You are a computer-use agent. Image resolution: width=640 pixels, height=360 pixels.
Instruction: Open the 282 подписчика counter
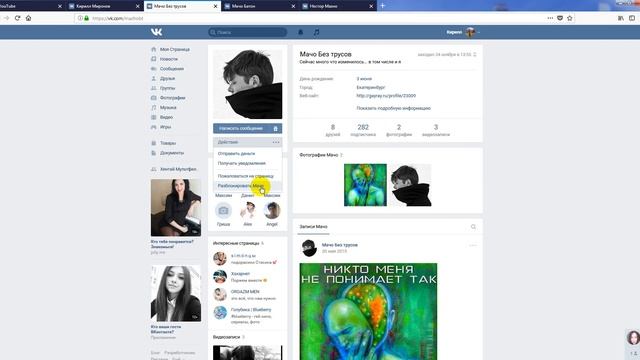363,130
